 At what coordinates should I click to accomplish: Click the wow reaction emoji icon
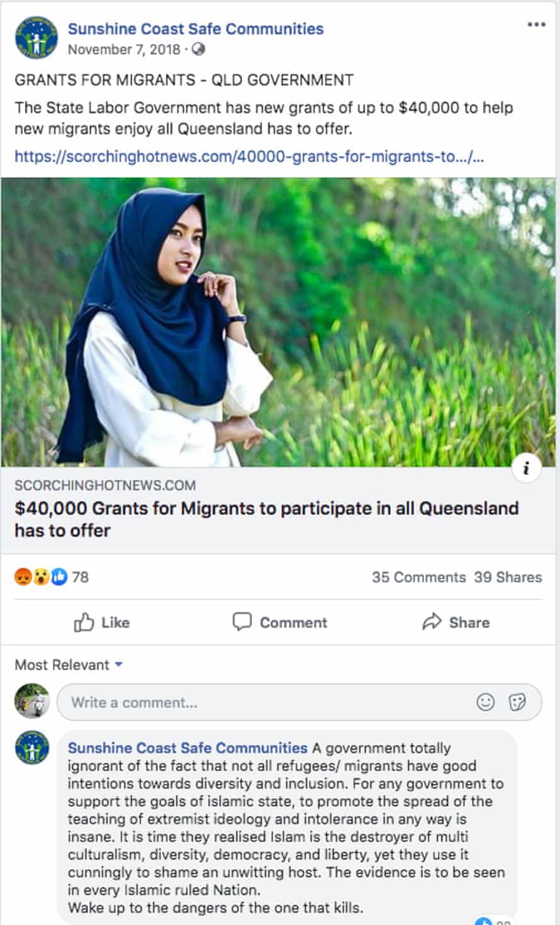41,576
